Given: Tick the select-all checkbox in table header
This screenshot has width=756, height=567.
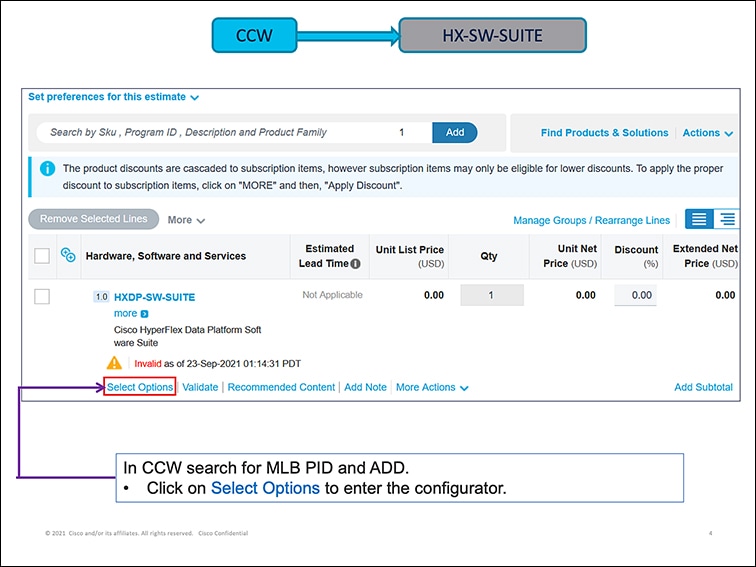Looking at the screenshot, I should 42,256.
